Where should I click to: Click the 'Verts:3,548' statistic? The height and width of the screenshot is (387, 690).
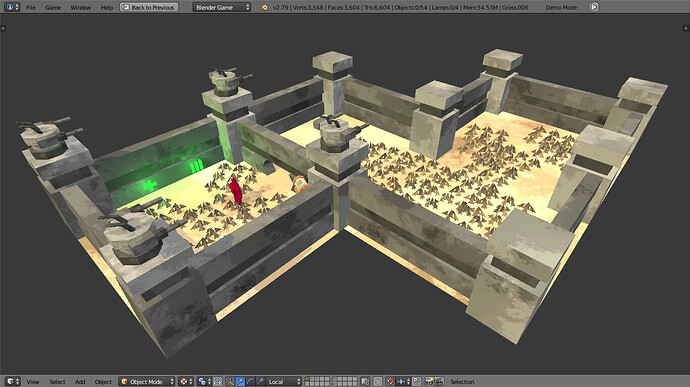pyautogui.click(x=307, y=7)
